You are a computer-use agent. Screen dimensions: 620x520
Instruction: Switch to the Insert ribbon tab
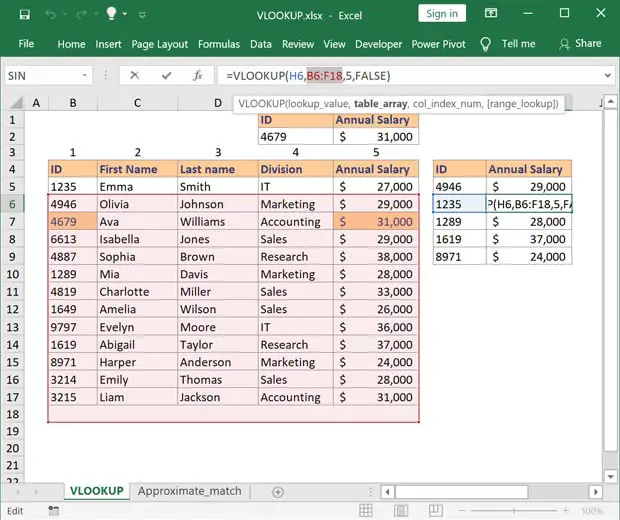pyautogui.click(x=108, y=44)
